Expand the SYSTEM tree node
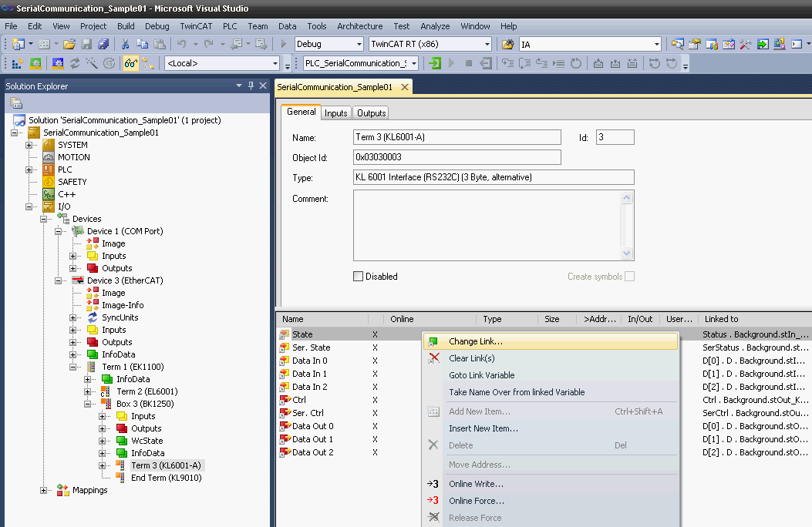812x527 pixels. tap(29, 146)
